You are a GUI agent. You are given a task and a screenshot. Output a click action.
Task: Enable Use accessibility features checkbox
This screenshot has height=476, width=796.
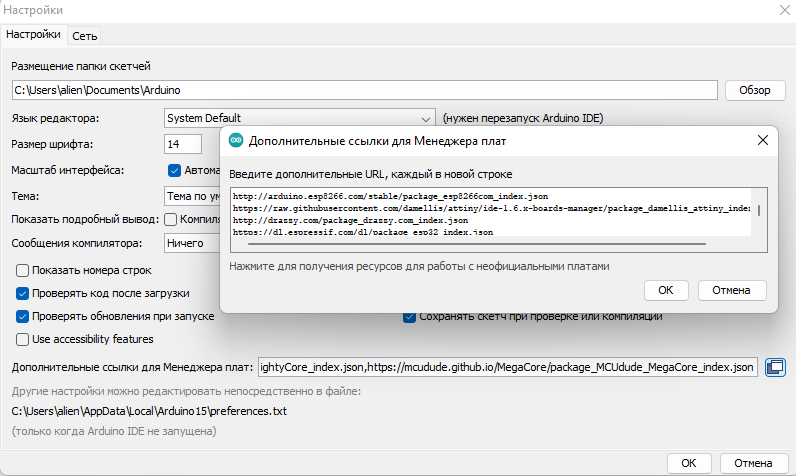coord(22,339)
